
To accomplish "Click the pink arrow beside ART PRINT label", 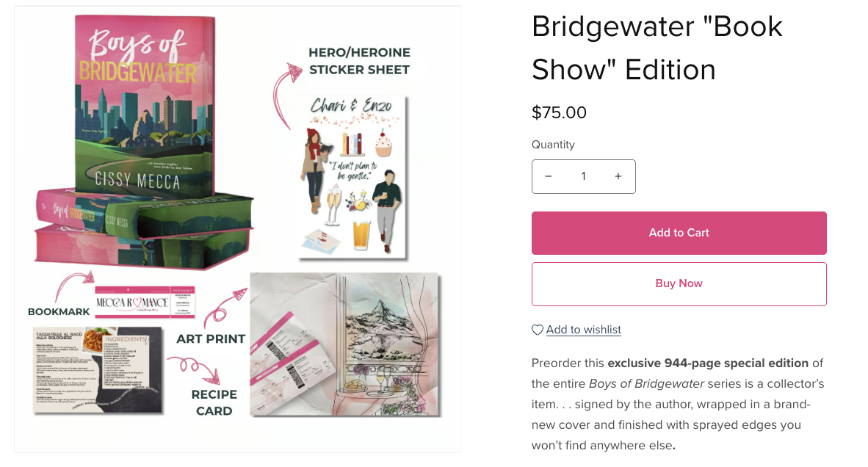I will 224,308.
